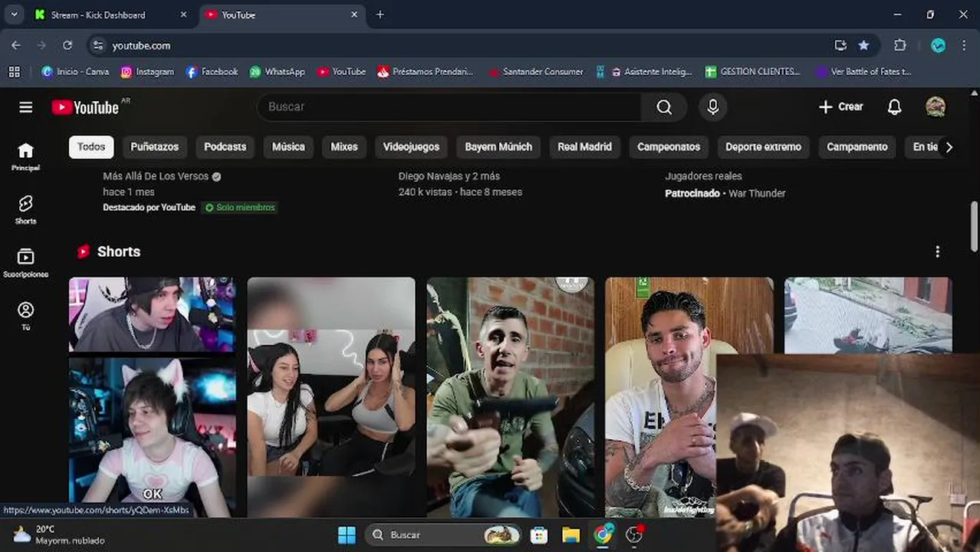Click the YouTube logo
The height and width of the screenshot is (552, 980).
(x=85, y=107)
